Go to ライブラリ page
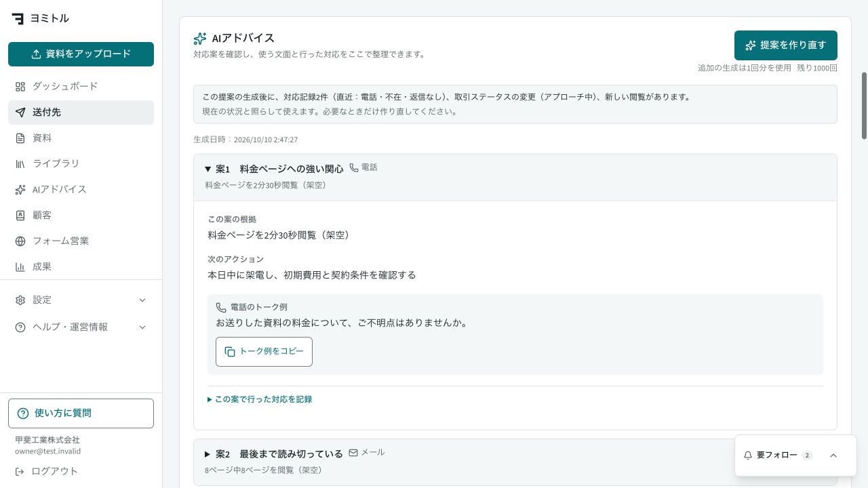 coord(81,164)
